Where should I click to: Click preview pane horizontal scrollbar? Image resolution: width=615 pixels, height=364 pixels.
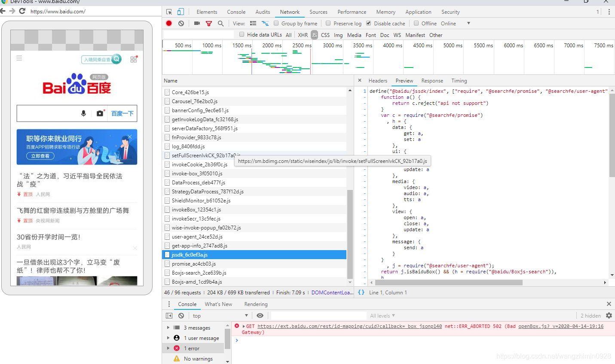449,282
